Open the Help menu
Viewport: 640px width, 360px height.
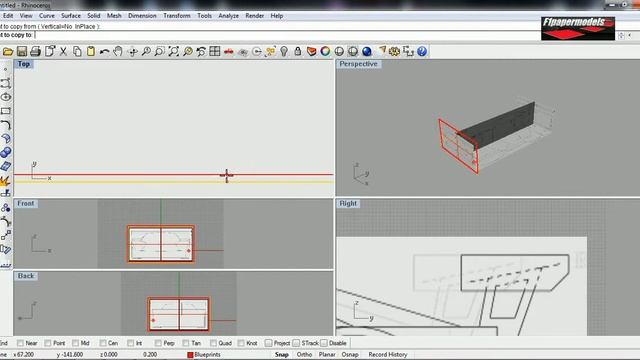276,16
